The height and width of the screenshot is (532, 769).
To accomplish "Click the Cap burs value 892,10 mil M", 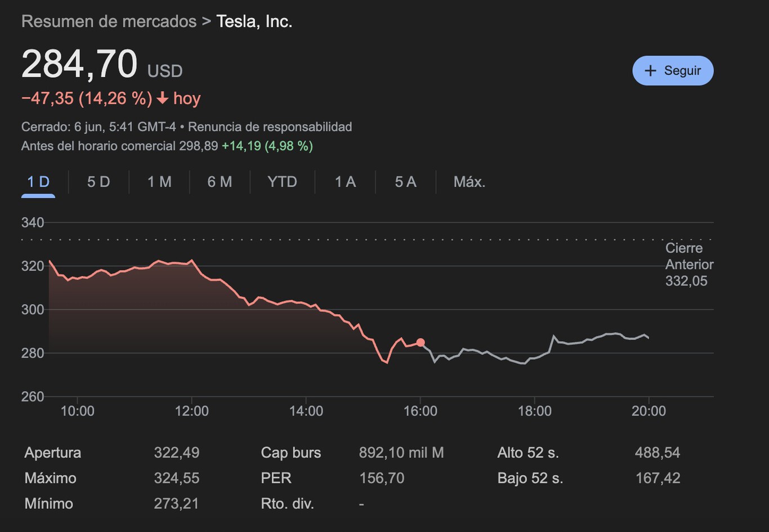I will [x=401, y=453].
